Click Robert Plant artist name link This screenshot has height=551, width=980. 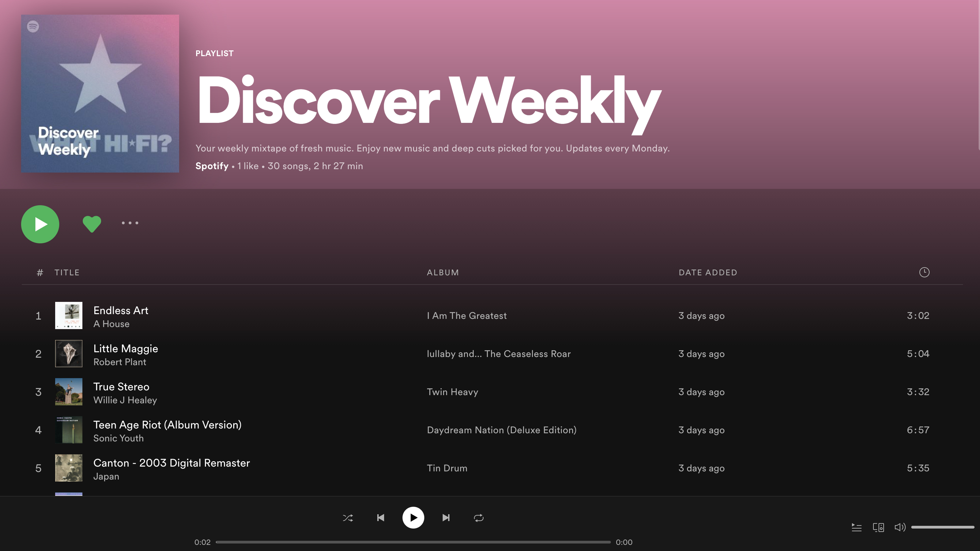pyautogui.click(x=119, y=362)
